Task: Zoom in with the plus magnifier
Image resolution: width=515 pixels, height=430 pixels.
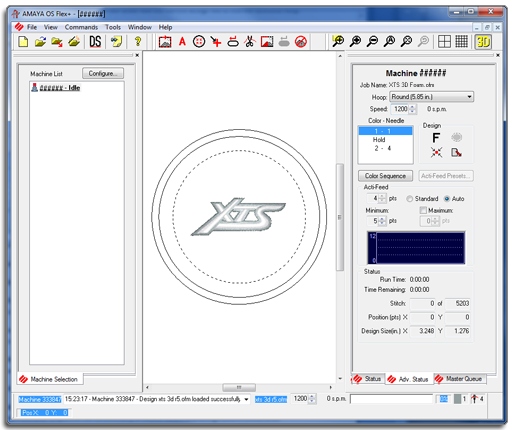Action: click(355, 42)
